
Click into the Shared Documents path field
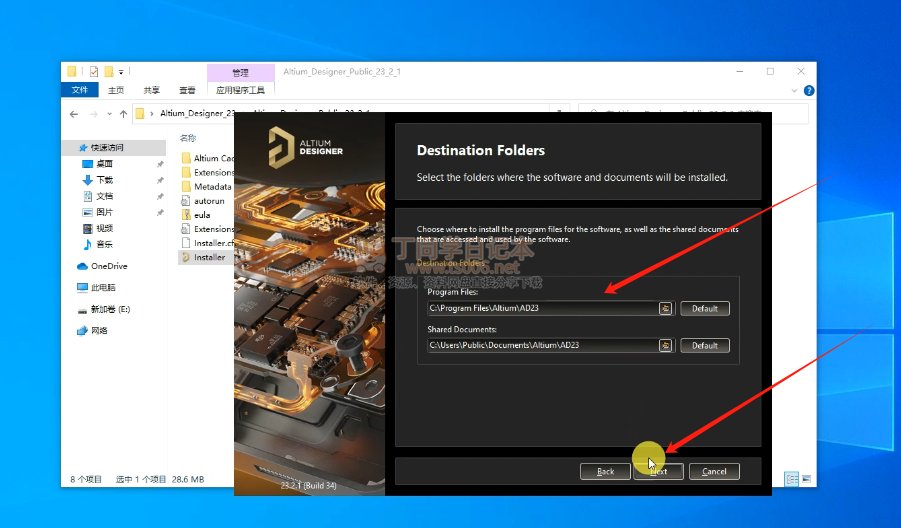tap(541, 345)
